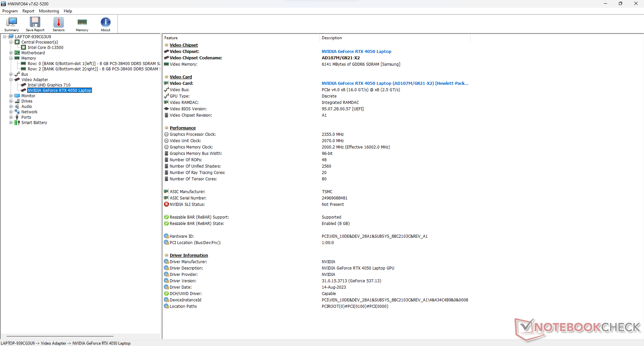Collapse the LAPTOP-939CG3U9 root node
This screenshot has height=346, width=644.
(x=5, y=37)
